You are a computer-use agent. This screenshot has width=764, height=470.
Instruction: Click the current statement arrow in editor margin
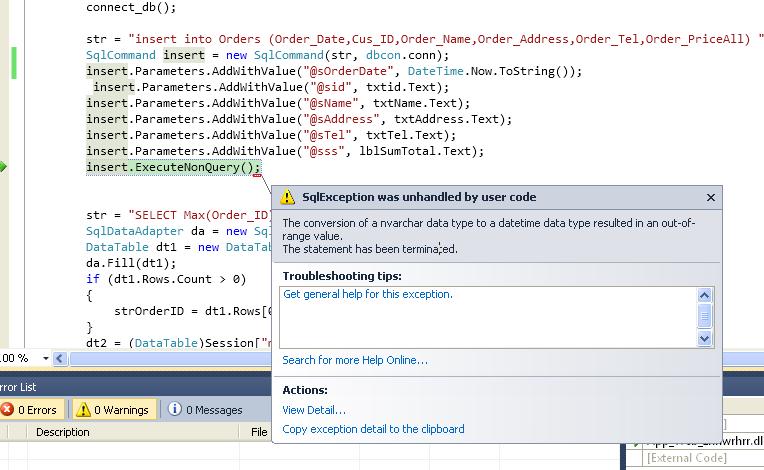click(4, 166)
